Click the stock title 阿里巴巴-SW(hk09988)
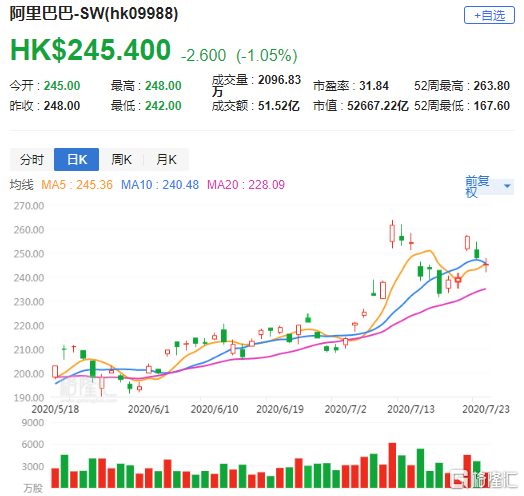This screenshot has height=496, width=524. (x=94, y=14)
